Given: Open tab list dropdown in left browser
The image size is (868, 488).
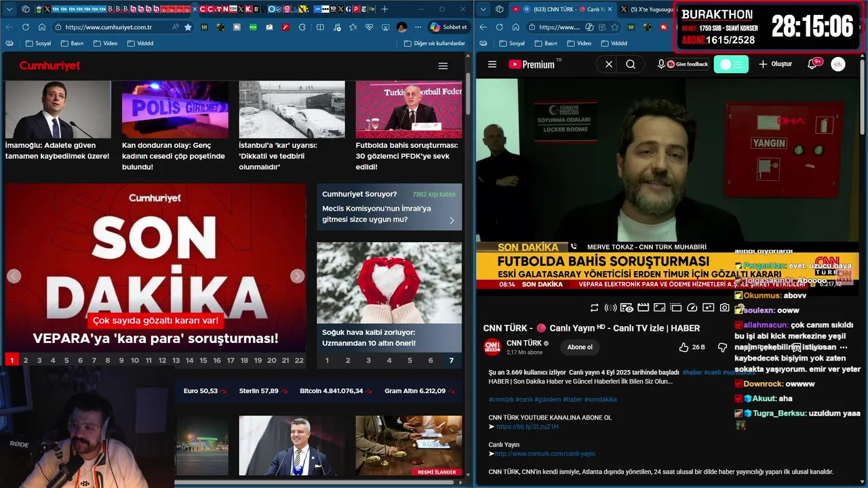Looking at the screenshot, I should coord(9,9).
